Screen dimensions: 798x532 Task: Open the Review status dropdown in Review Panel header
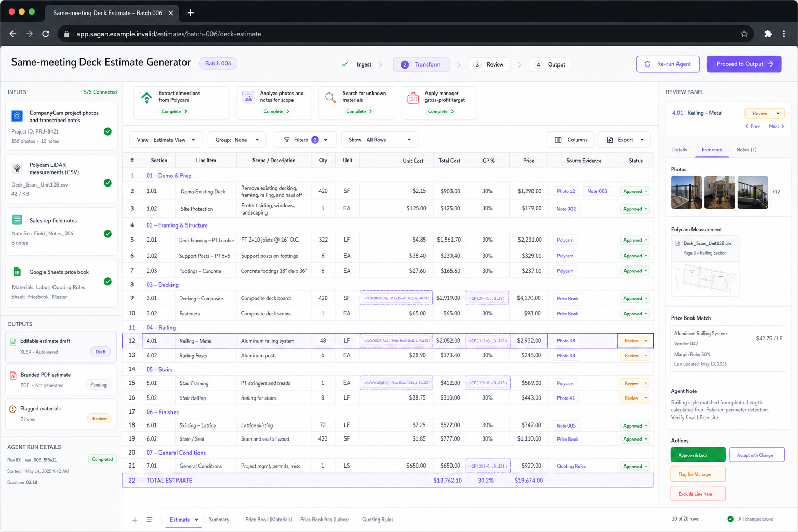(x=765, y=113)
